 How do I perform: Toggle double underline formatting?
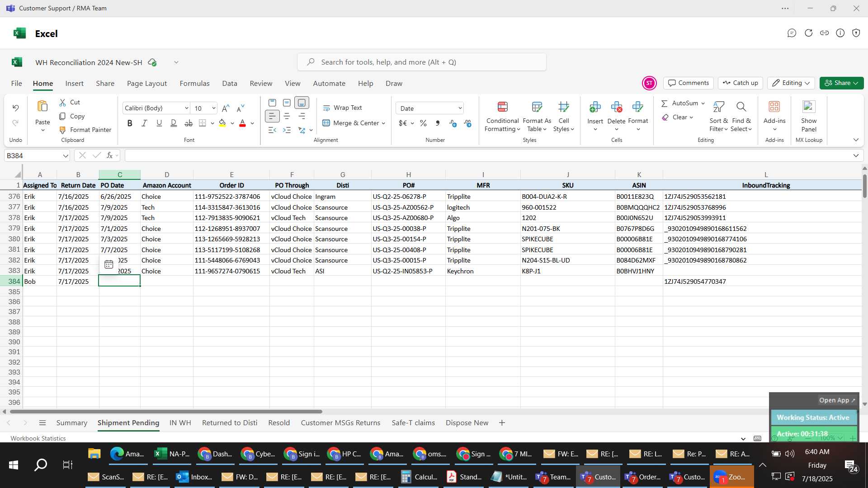[x=174, y=123]
